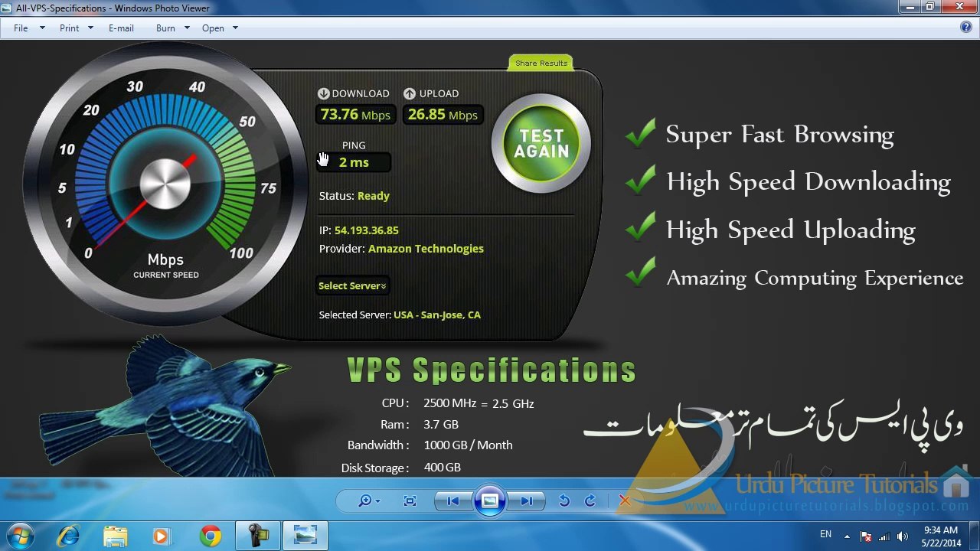This screenshot has width=980, height=551.
Task: Open Windows Media Player from the taskbar
Action: tap(162, 536)
